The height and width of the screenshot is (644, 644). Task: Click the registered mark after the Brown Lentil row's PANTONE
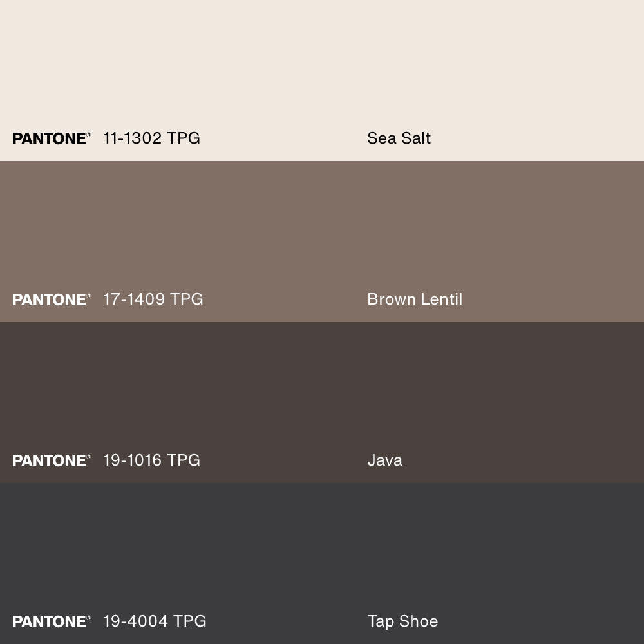pos(88,296)
